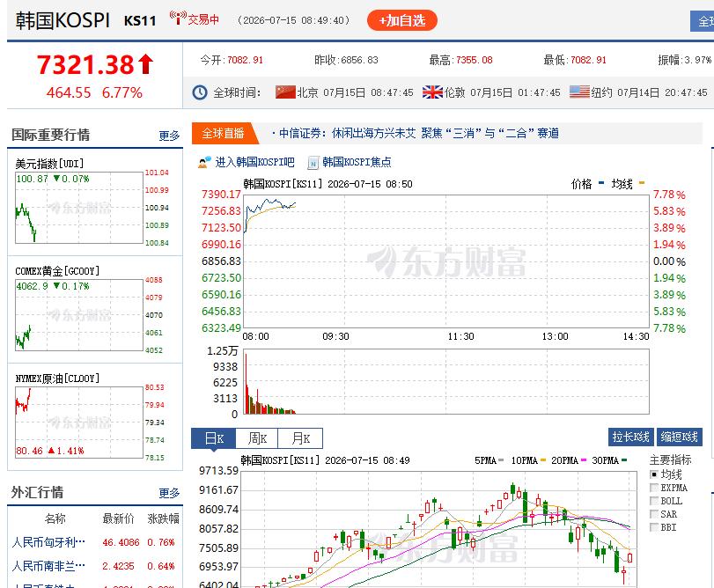Viewport: 714px width, 588px height.
Task: Click the NYMEX原油[CL00Y] title
Action: coord(57,379)
